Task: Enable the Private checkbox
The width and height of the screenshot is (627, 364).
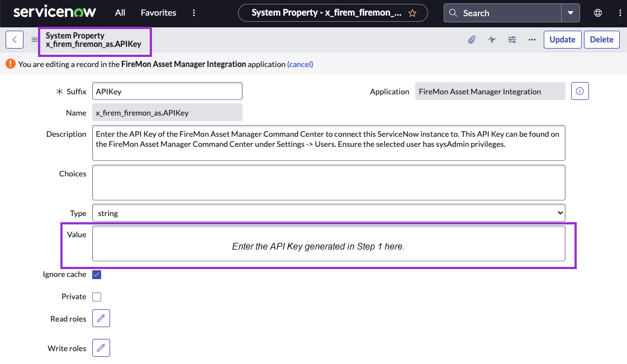Action: [96, 296]
